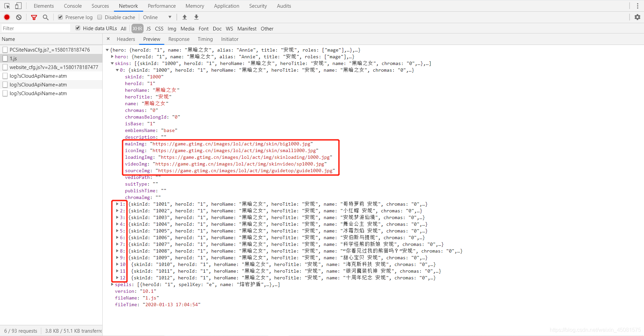Collapse skin item 0 node
Viewport: 644px width, 336px height.
coord(117,70)
